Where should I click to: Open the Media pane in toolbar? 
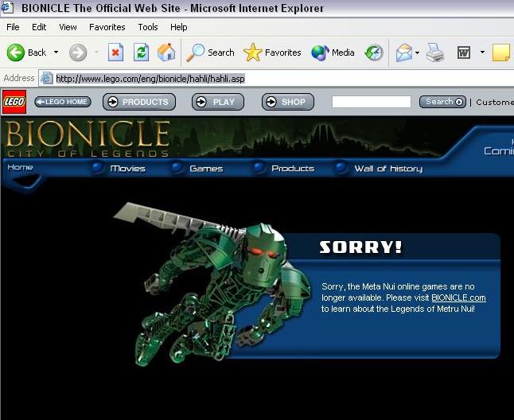pos(333,52)
